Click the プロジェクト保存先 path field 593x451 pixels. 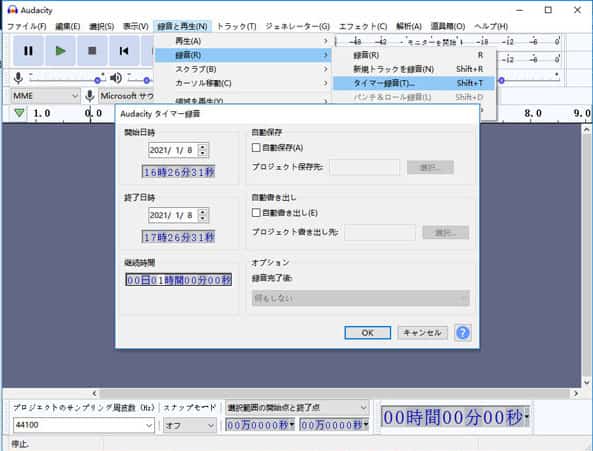[x=365, y=167]
